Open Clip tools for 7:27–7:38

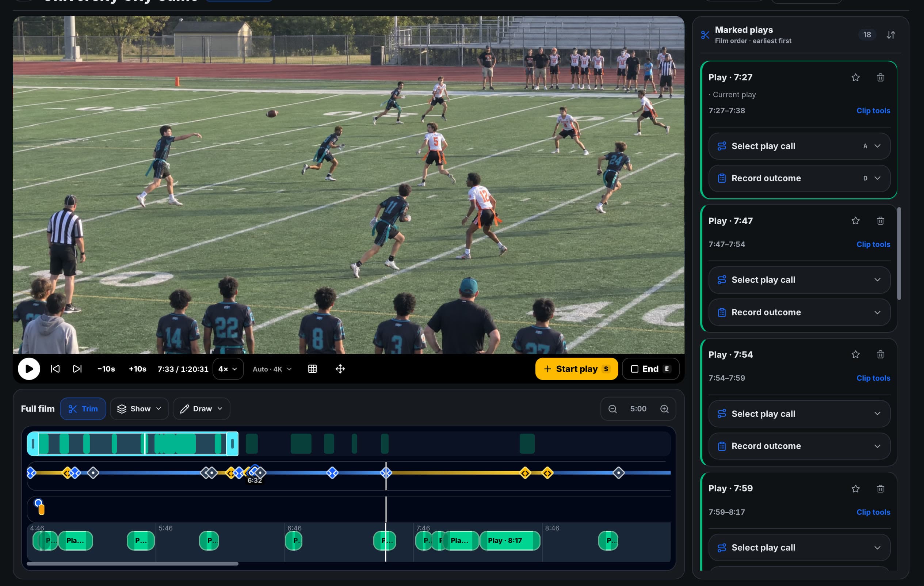tap(873, 111)
